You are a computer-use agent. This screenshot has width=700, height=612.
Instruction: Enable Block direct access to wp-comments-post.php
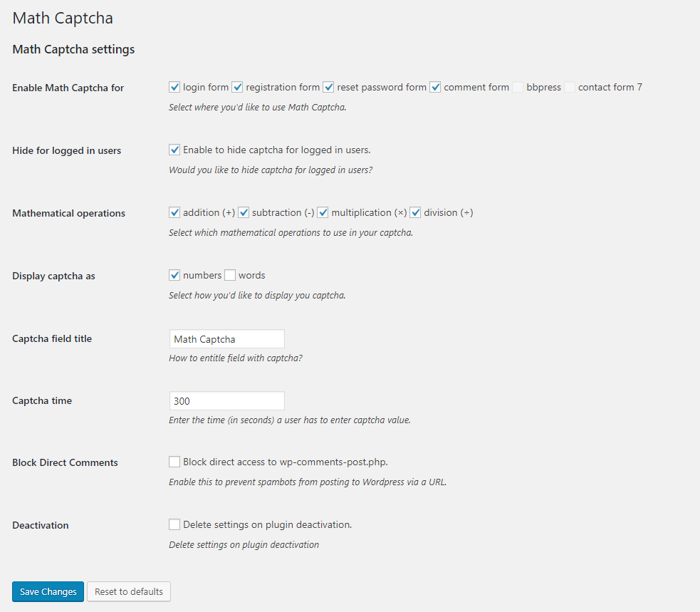click(174, 462)
